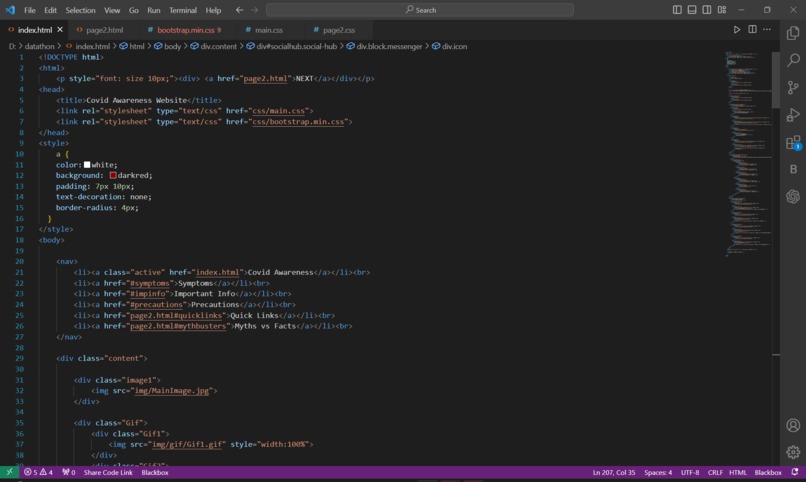Click the right Blackbox status bar button
The image size is (806, 482).
[x=767, y=472]
